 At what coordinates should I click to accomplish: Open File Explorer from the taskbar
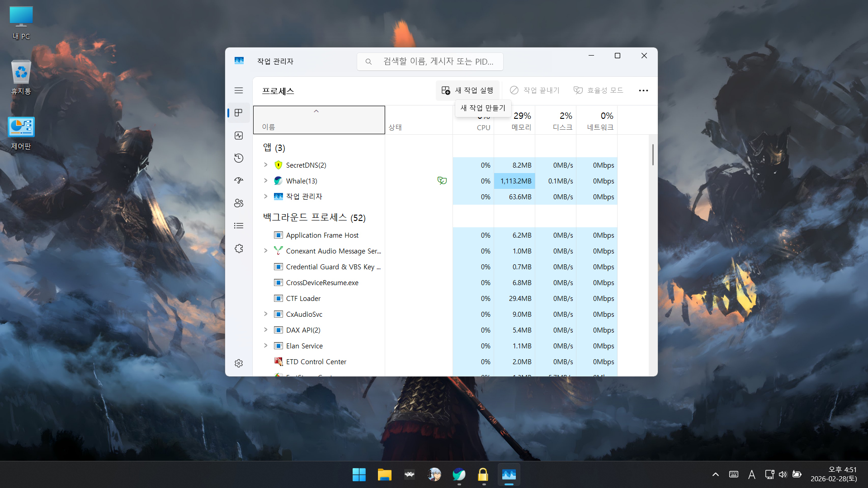click(x=384, y=475)
